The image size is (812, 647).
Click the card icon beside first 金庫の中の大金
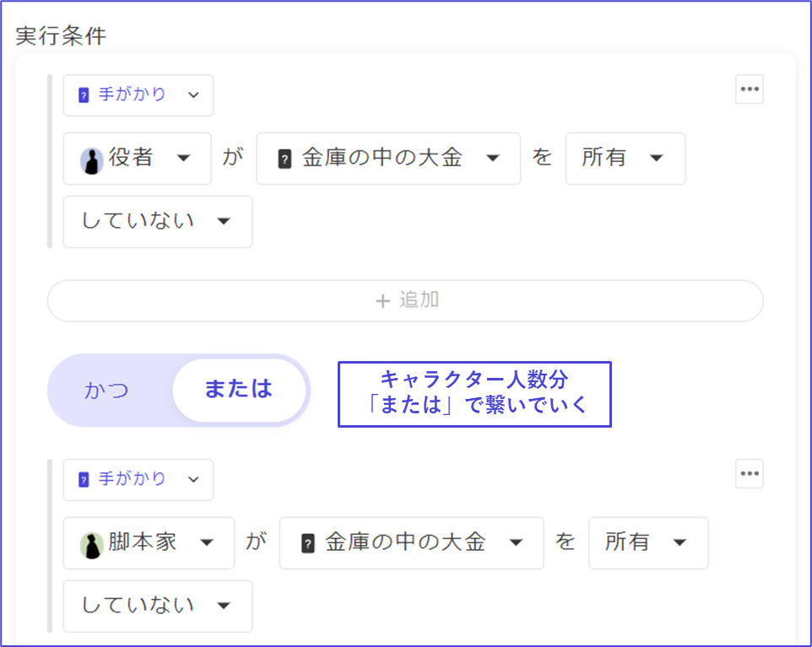284,159
